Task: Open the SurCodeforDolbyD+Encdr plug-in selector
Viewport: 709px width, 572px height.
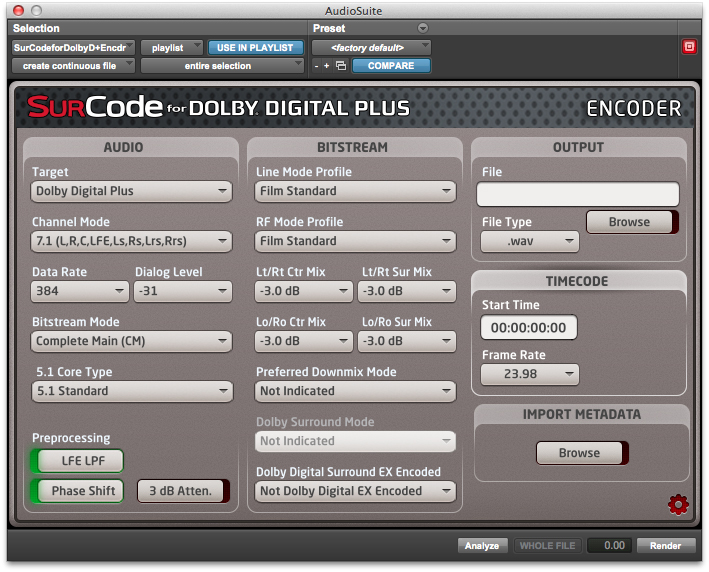Action: [x=73, y=47]
